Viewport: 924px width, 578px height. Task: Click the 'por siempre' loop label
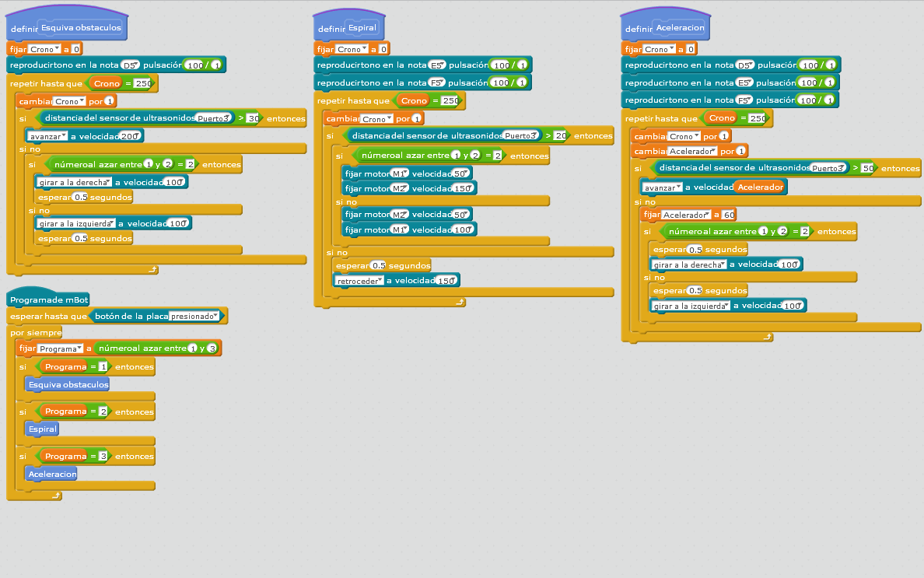tap(36, 333)
